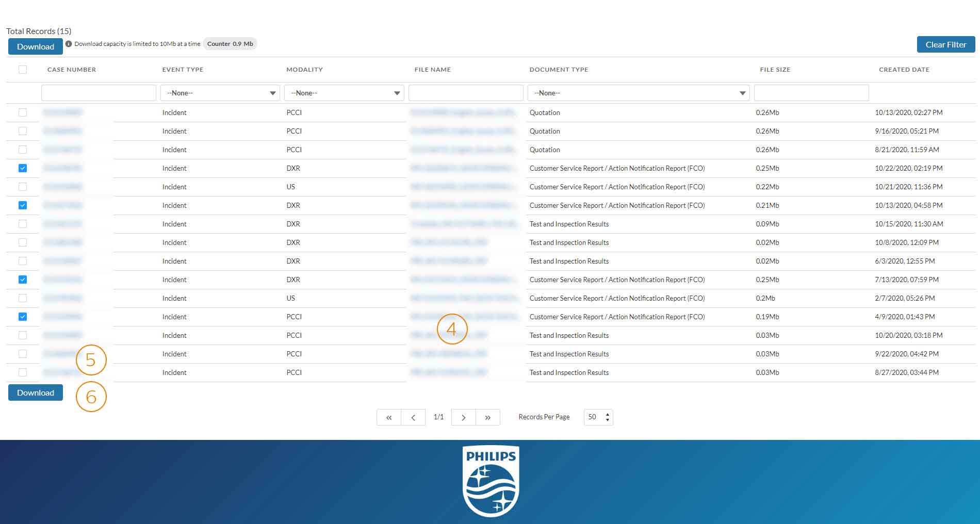This screenshot has height=524, width=980.
Task: Open the Modality filter dropdown
Action: [x=344, y=93]
